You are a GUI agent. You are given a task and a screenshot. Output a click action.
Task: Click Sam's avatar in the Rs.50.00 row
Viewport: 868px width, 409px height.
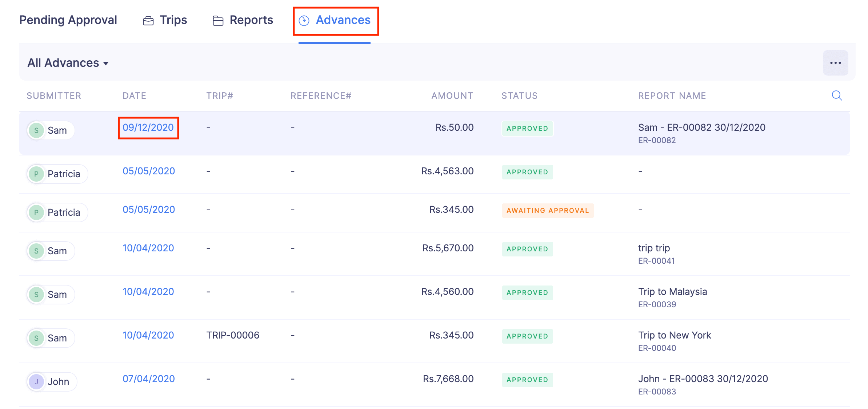point(36,130)
